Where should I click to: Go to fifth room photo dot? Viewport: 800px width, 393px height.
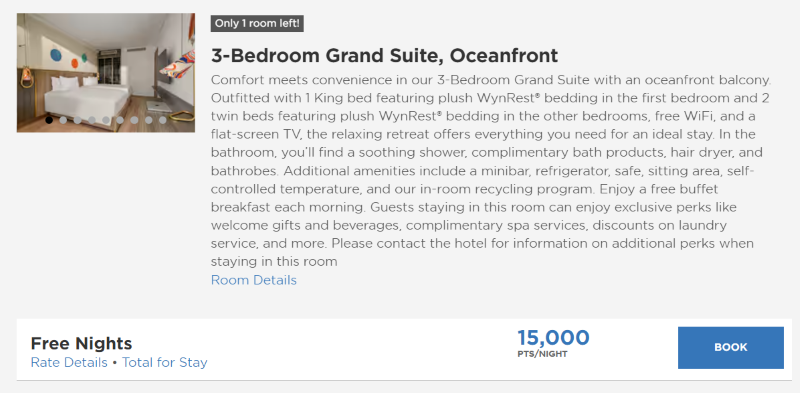[x=106, y=120]
